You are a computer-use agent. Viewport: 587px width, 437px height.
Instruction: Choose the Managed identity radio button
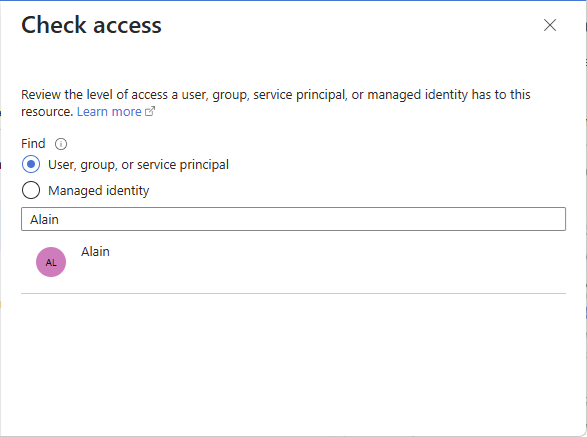31,190
